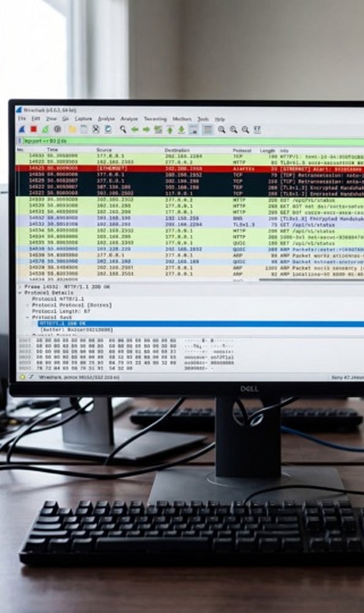Open the Edit menu
Image resolution: width=364 pixels, height=613 pixels.
click(36, 118)
